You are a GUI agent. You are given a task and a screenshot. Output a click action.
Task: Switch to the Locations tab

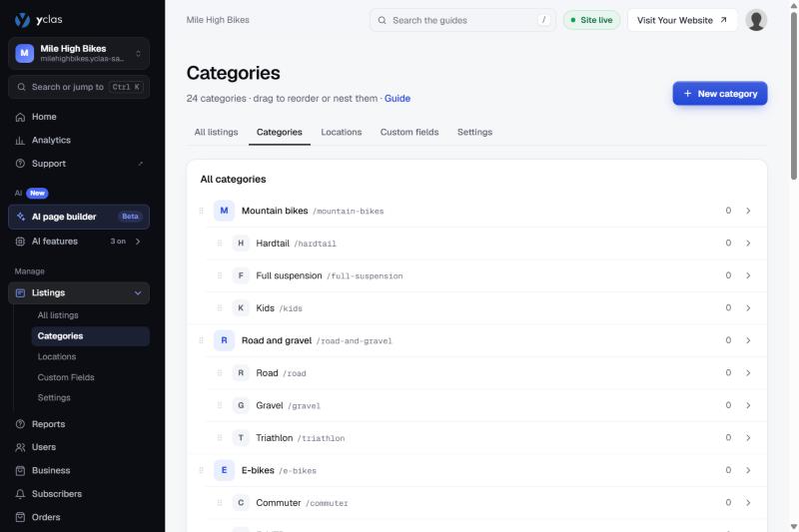point(342,133)
